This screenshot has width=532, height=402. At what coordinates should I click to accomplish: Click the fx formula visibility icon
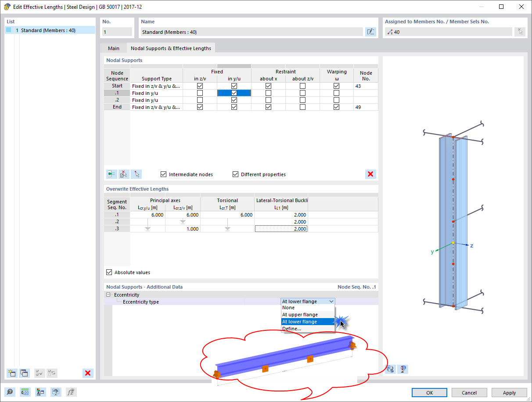tap(71, 392)
